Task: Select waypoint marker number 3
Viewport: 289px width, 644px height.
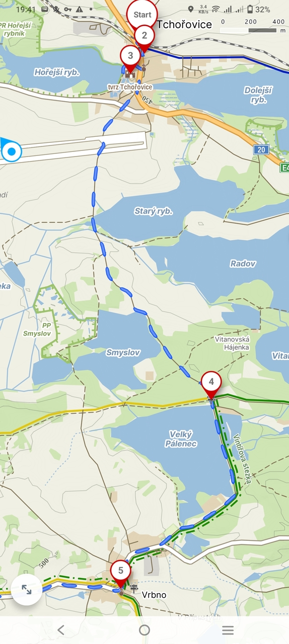Action: [130, 56]
